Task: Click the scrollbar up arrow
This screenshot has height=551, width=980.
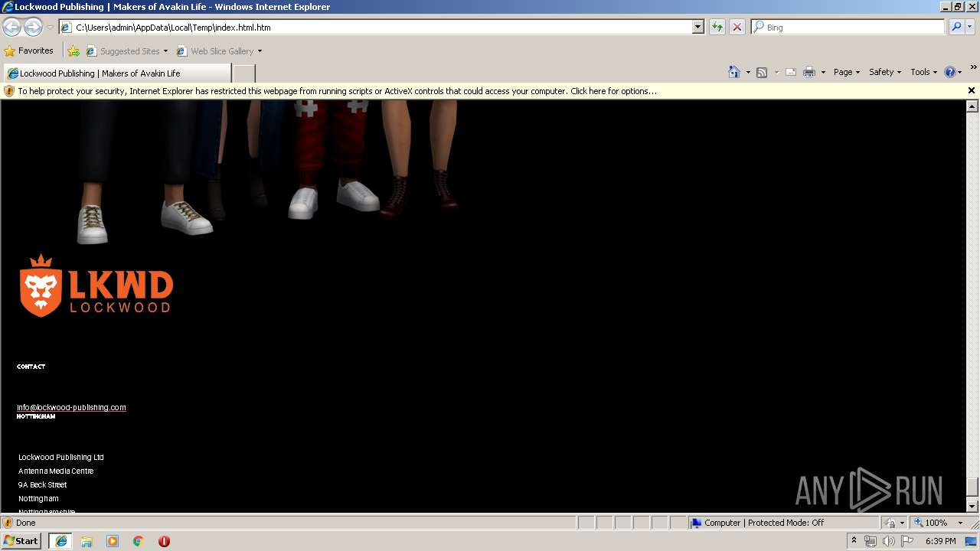Action: (x=972, y=106)
